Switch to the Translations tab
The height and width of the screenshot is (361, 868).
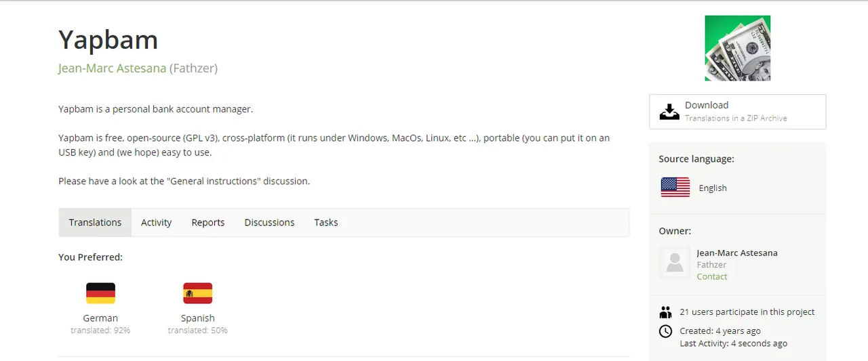(95, 222)
